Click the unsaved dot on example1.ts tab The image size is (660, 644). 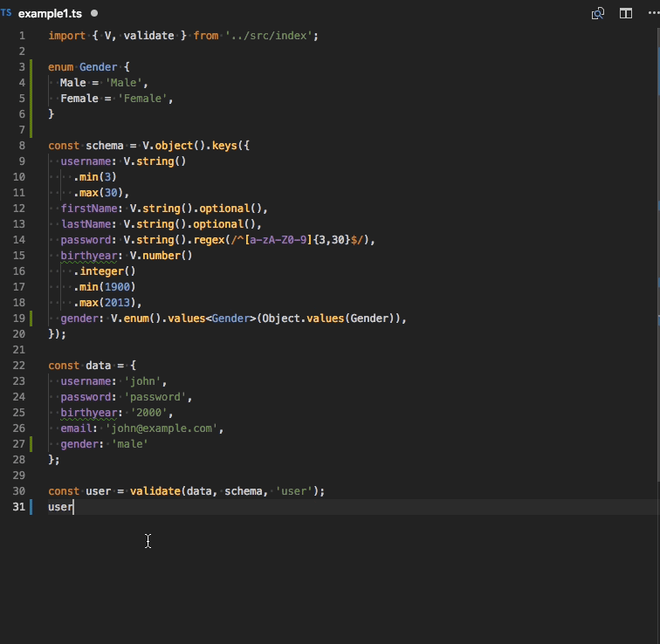click(94, 13)
